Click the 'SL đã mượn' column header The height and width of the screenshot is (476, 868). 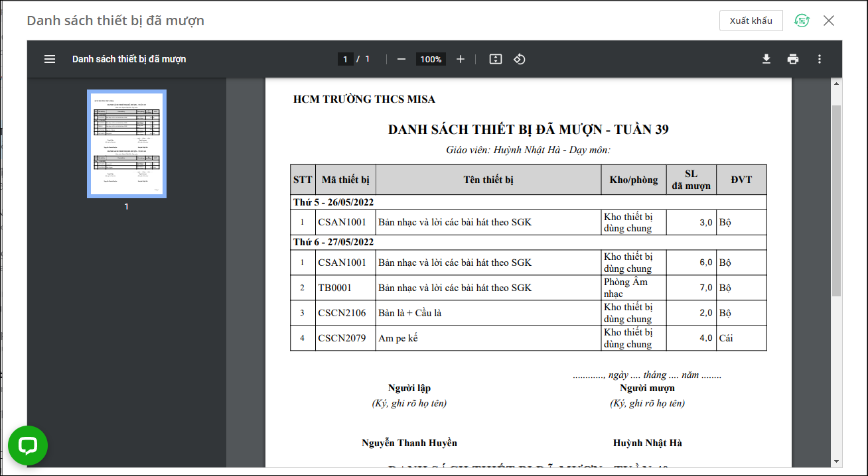tap(691, 180)
